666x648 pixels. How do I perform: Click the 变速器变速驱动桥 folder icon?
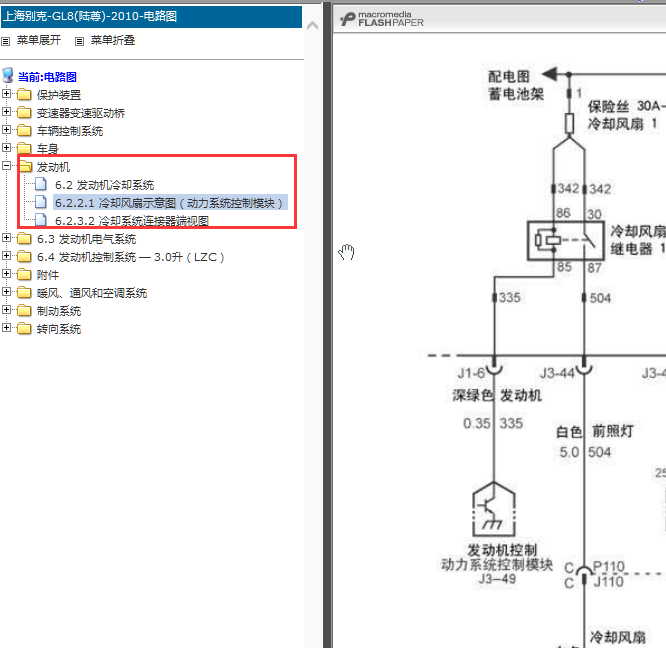point(24,113)
